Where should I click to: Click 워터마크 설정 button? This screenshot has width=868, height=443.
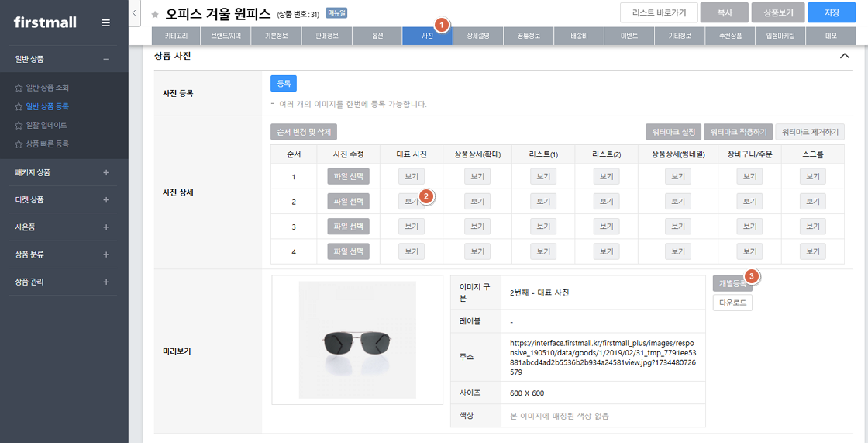point(673,132)
